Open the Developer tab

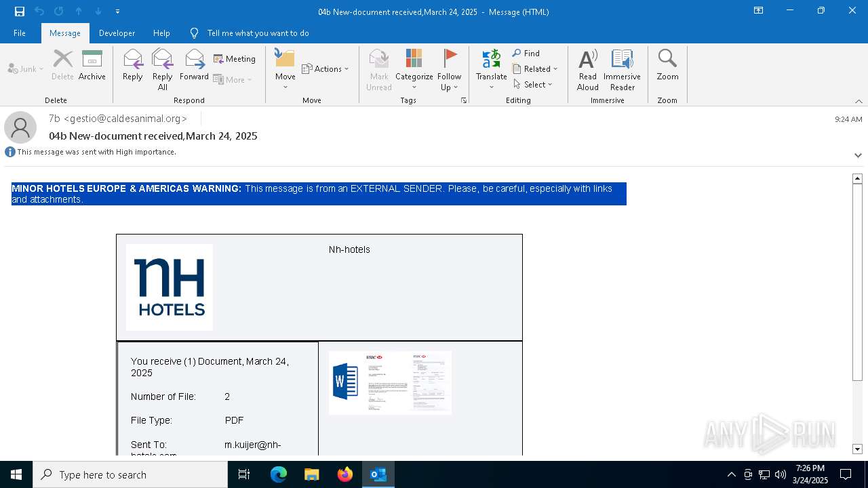coord(117,33)
